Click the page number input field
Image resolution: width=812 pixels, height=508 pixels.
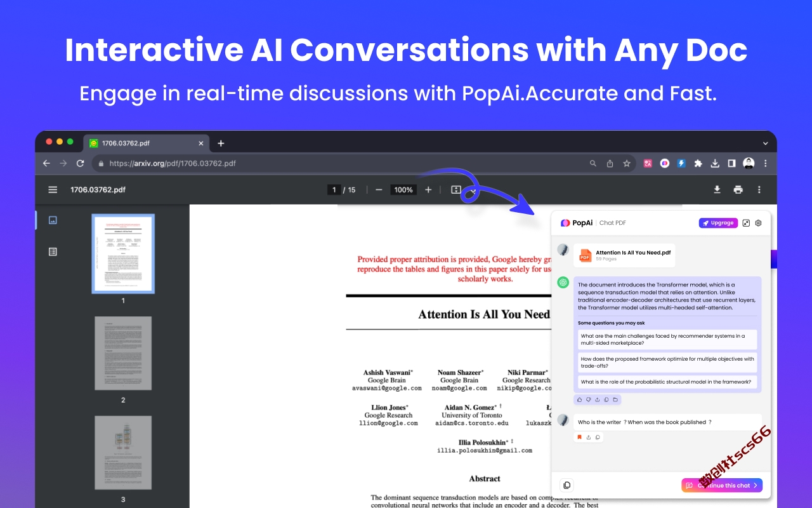(334, 190)
